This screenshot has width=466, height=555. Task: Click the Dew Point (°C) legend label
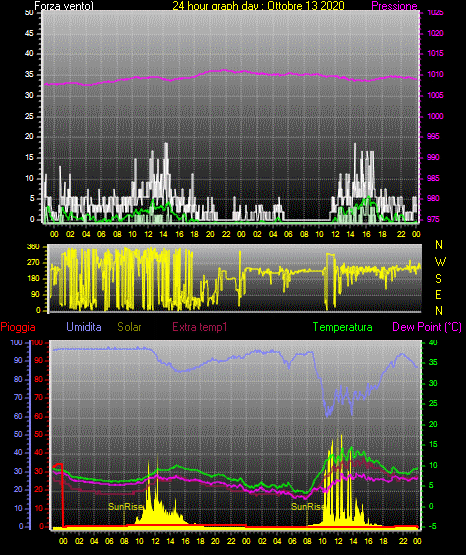[x=427, y=327]
